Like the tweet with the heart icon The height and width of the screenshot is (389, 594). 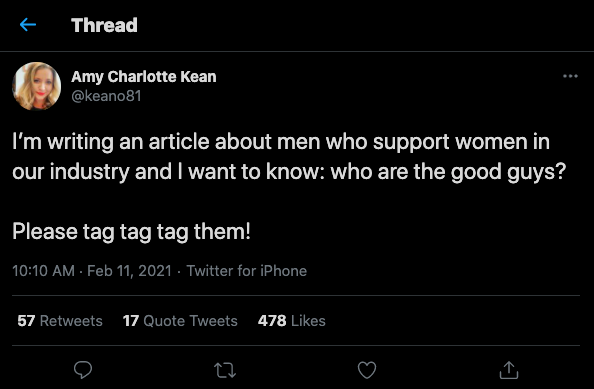coord(367,370)
